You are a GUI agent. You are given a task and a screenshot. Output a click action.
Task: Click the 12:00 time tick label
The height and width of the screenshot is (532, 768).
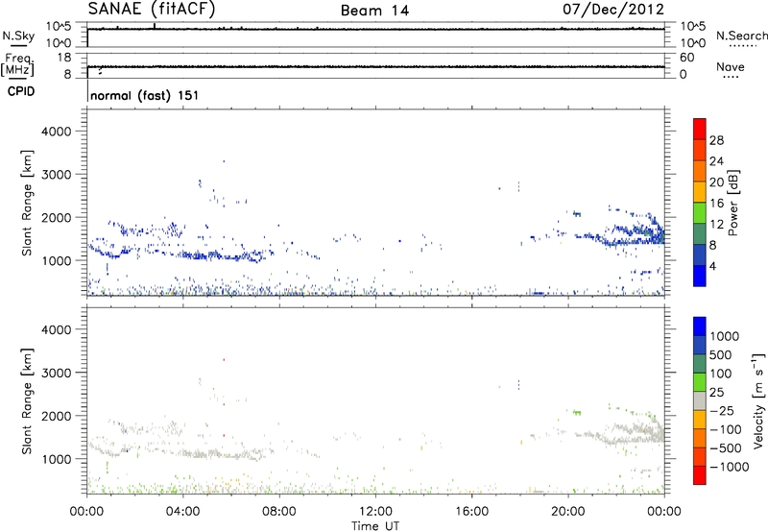375,512
